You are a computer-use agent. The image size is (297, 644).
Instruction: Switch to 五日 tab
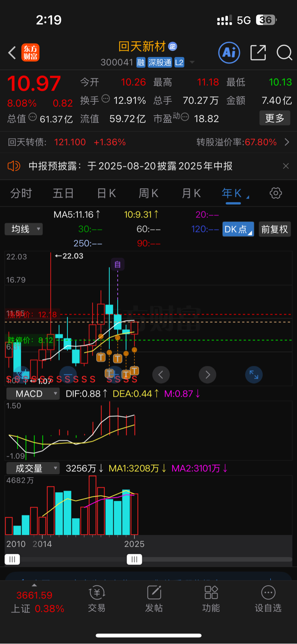pyautogui.click(x=63, y=193)
